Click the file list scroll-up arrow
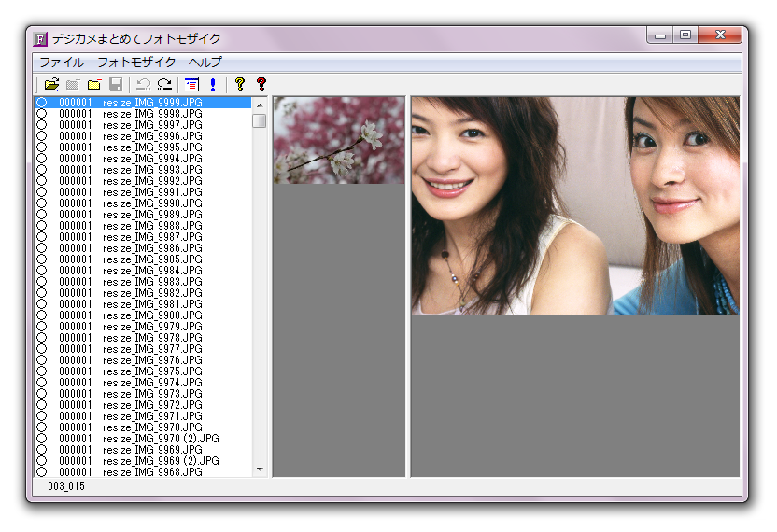Viewport: 777px width, 532px height. (259, 103)
